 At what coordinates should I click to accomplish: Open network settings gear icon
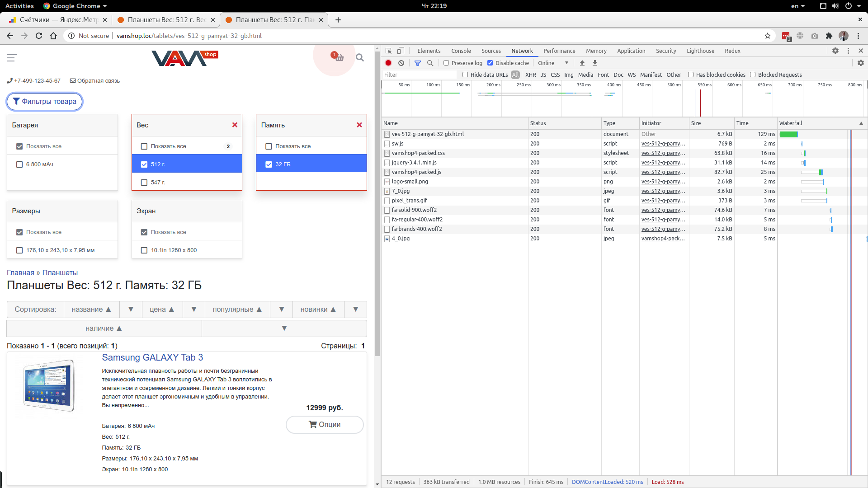pyautogui.click(x=861, y=63)
